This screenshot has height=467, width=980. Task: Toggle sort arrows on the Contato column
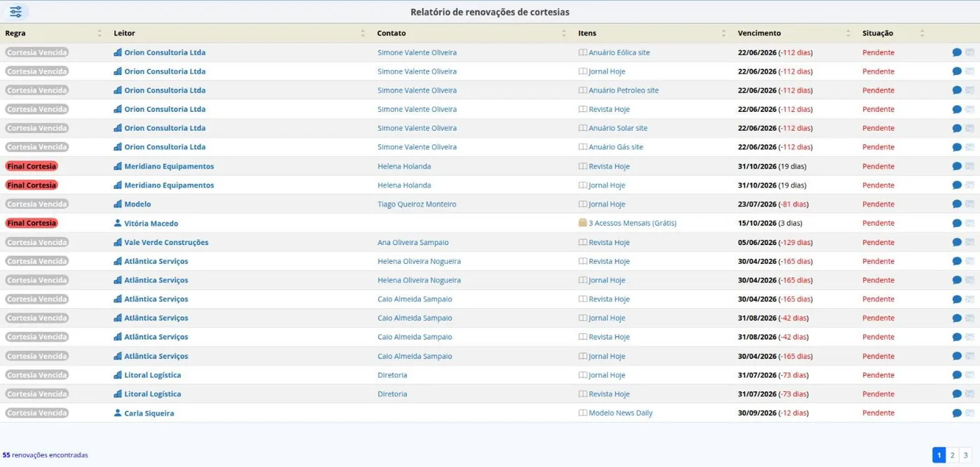[563, 33]
